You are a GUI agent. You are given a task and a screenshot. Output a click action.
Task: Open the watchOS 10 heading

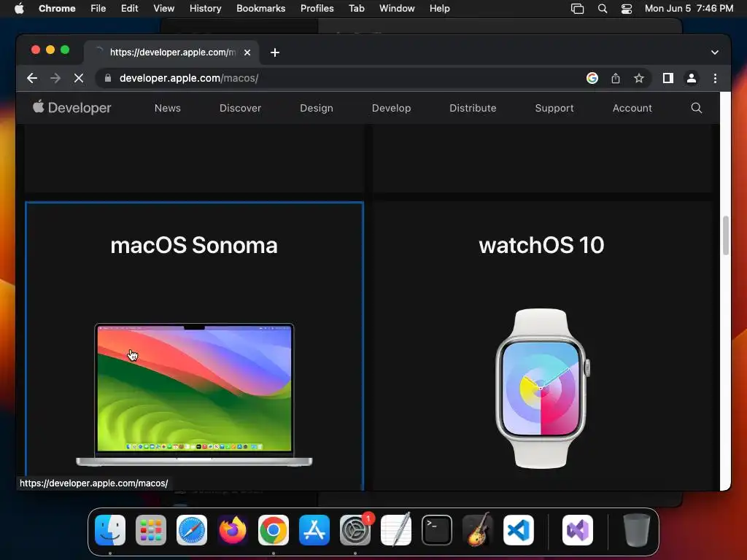[x=541, y=246]
